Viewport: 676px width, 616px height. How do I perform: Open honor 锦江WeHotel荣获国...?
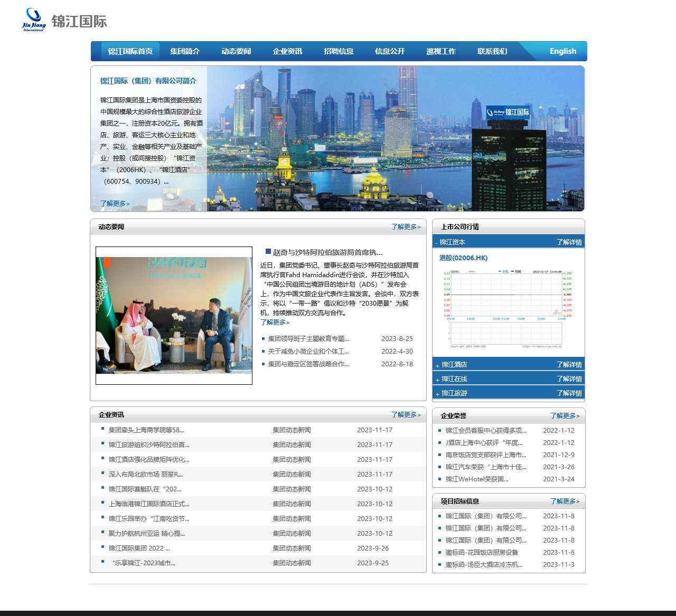[477, 479]
